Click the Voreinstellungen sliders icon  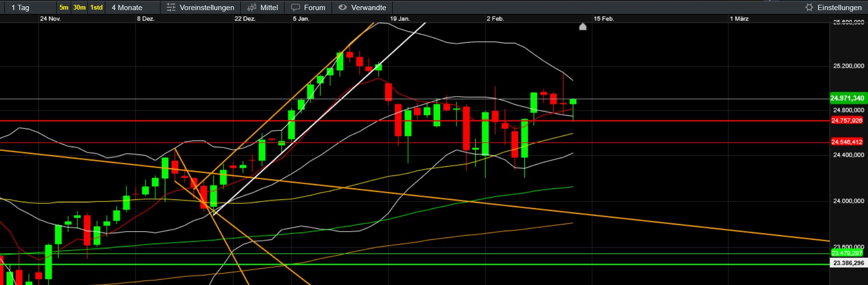(x=171, y=7)
